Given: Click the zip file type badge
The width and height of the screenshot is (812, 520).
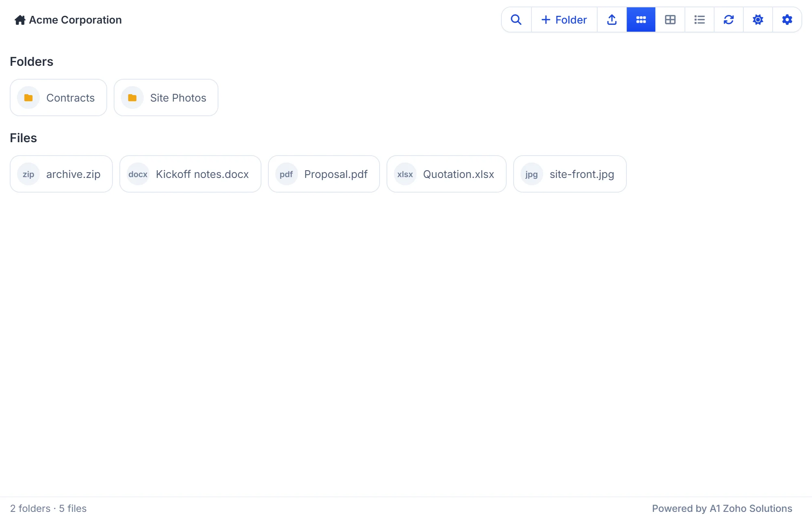Looking at the screenshot, I should coord(28,174).
